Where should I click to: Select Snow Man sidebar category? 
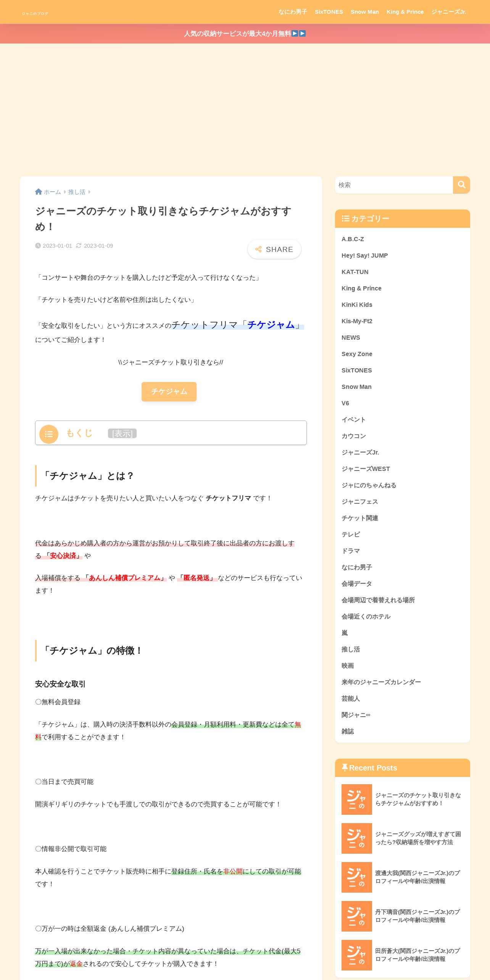[x=356, y=387]
